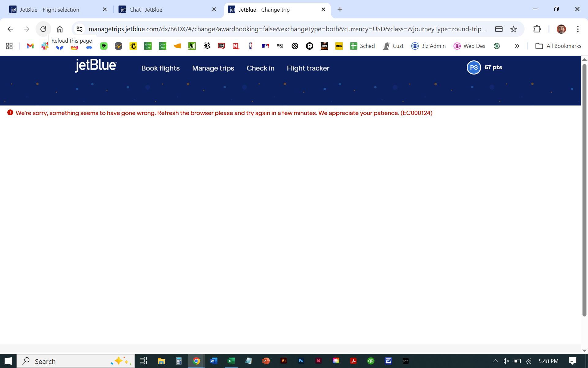Click the vertical page scrollbar
The height and width of the screenshot is (368, 588).
tap(584, 190)
